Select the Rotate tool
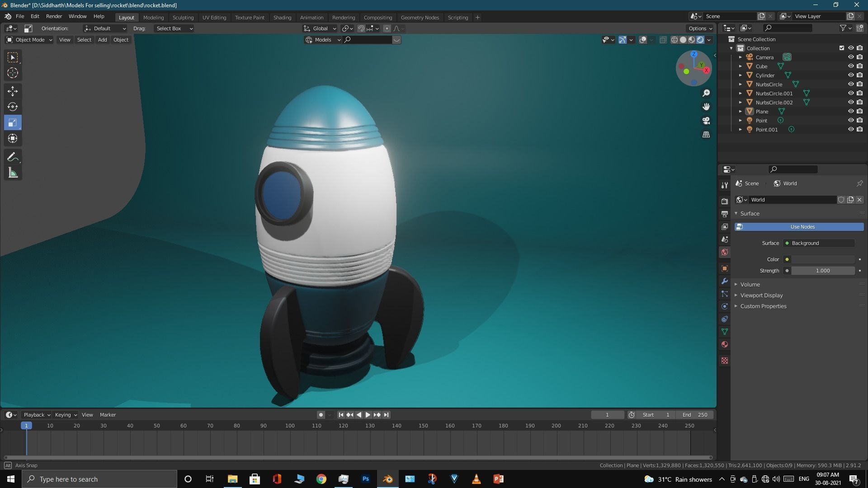This screenshot has height=488, width=868. (x=13, y=107)
